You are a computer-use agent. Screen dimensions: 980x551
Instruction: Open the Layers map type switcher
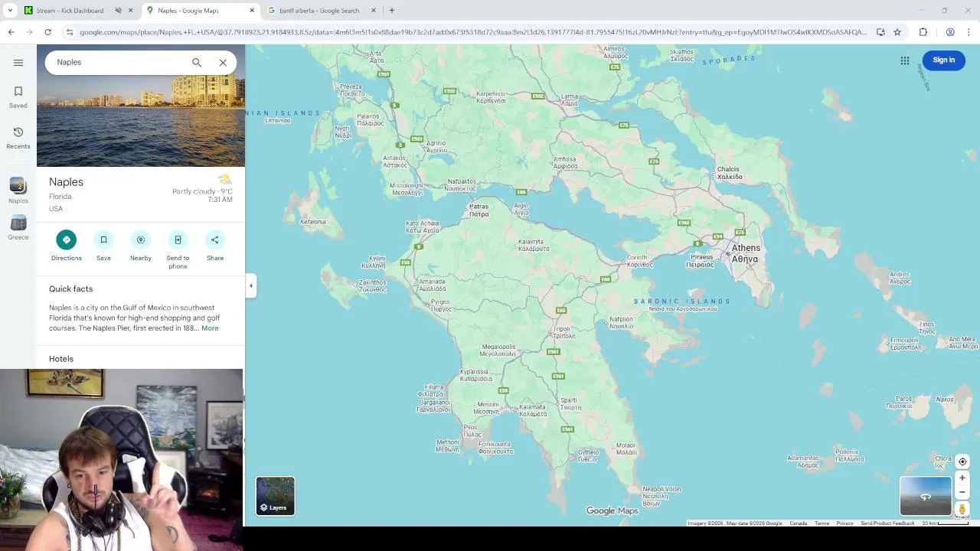[x=276, y=496]
